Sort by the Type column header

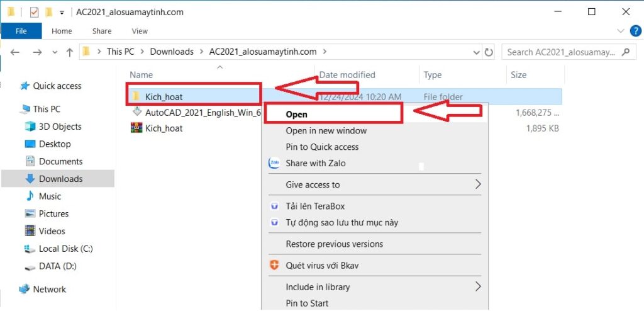click(433, 75)
